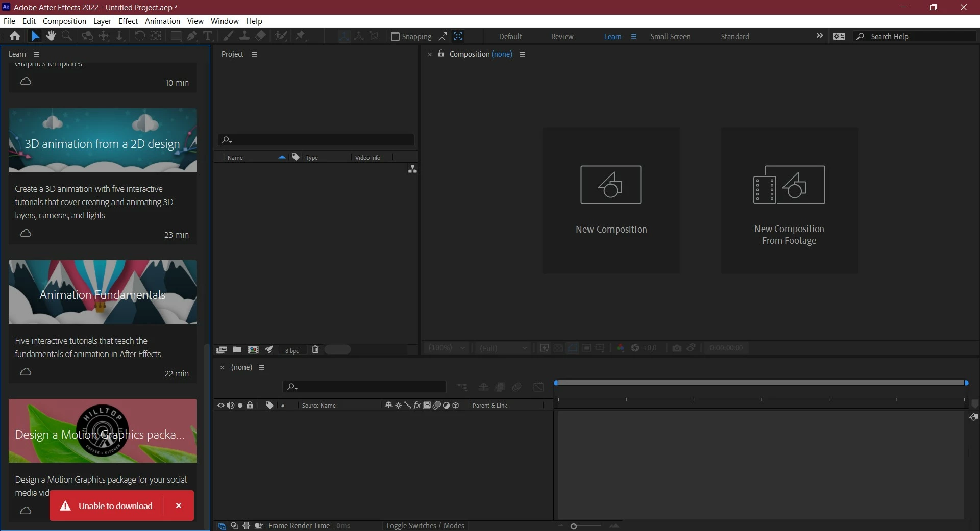This screenshot has height=531, width=980.
Task: Expand the hidden workspaces chevron
Action: (820, 36)
